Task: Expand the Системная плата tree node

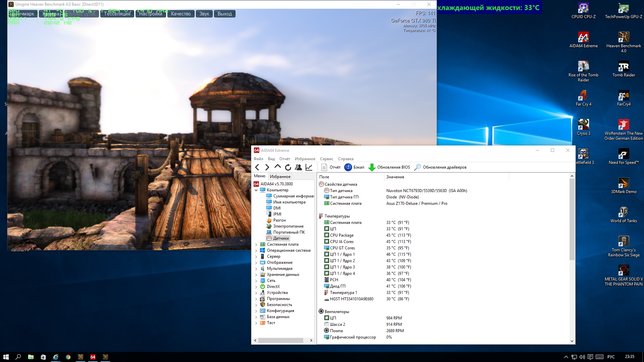Action: (x=256, y=245)
